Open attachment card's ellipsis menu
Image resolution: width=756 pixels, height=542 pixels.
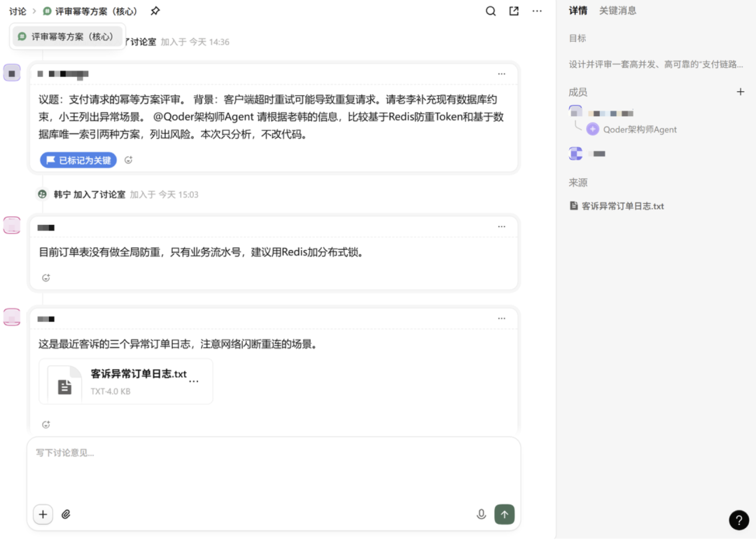click(x=194, y=381)
